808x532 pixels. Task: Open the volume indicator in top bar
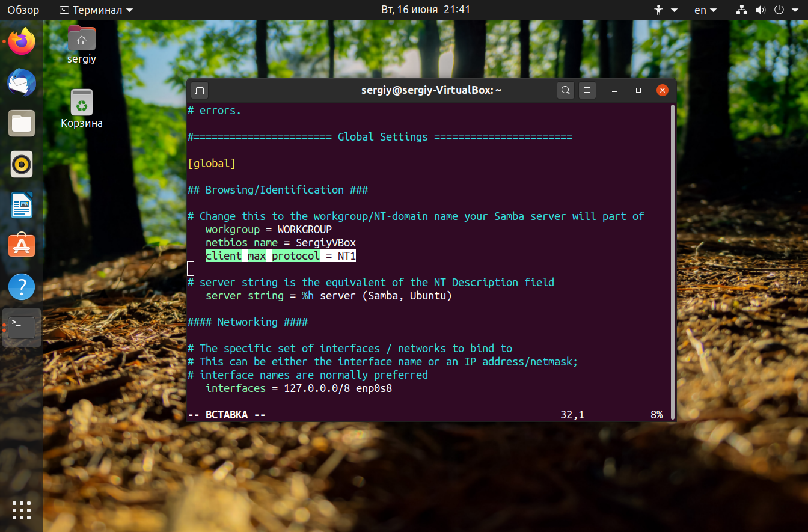pyautogui.click(x=760, y=10)
